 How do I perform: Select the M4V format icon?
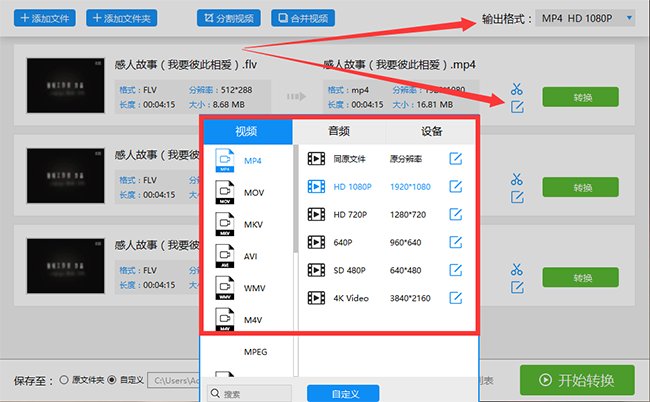pyautogui.click(x=225, y=320)
